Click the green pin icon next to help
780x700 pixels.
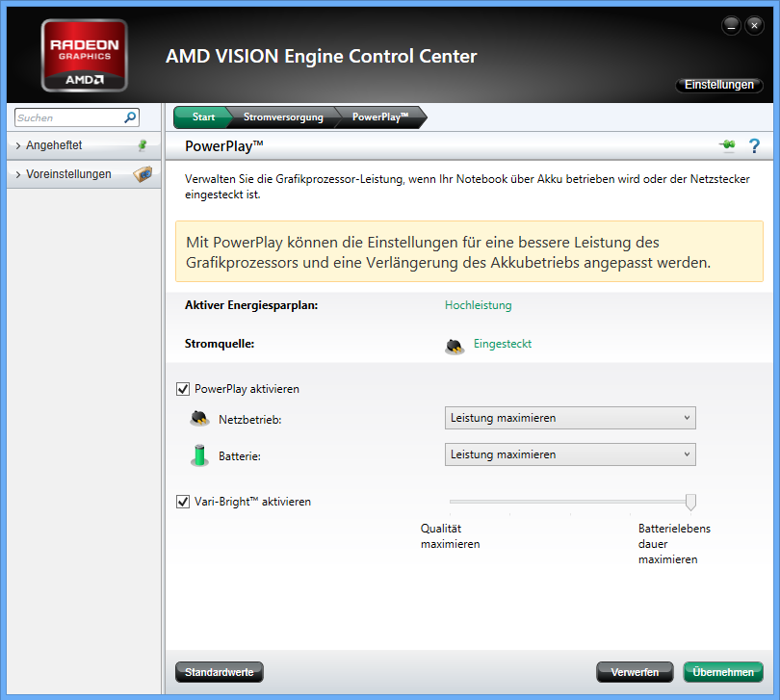pyautogui.click(x=727, y=145)
